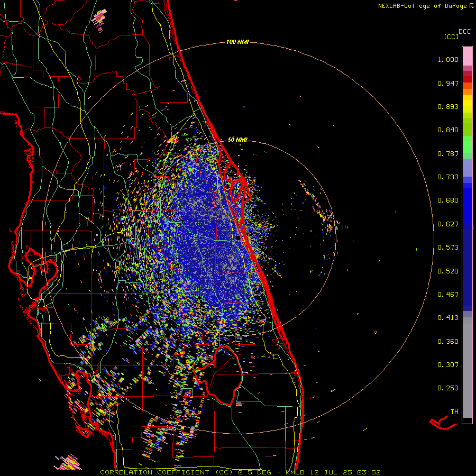Click the 1.000 color scale value
This screenshot has height=476, width=476.
coord(448,59)
